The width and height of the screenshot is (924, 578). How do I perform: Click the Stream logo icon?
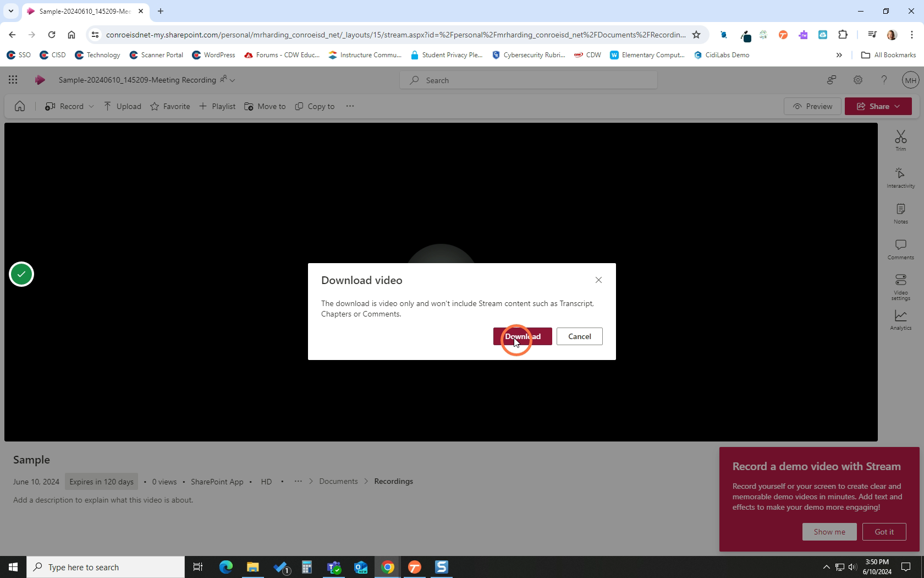coord(40,80)
